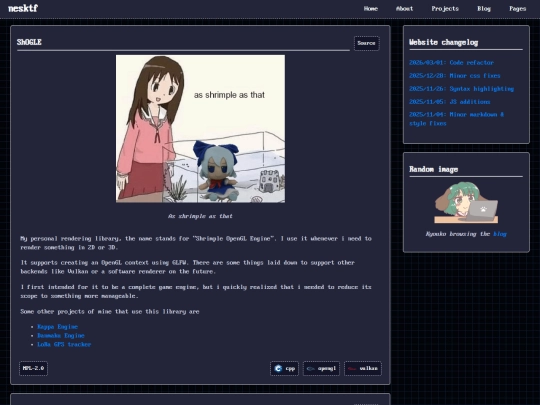Click the Vulkan logo icon in vulkan tag
This screenshot has height=405, width=540.
(x=352, y=368)
